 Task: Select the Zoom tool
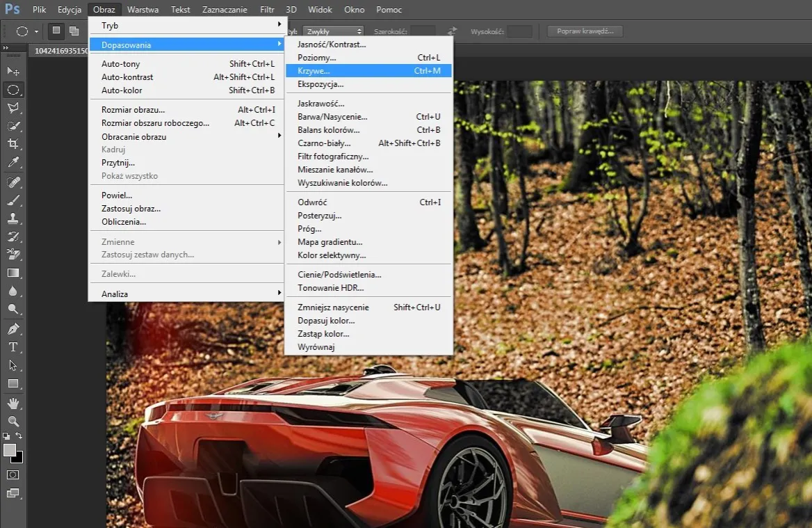click(14, 421)
